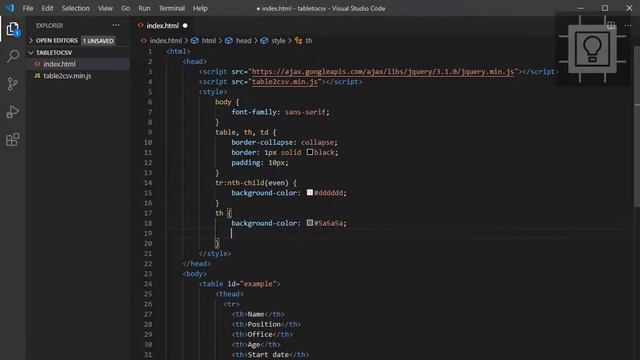The height and width of the screenshot is (360, 640).
Task: Click the <thead> tag line
Action: click(229, 294)
